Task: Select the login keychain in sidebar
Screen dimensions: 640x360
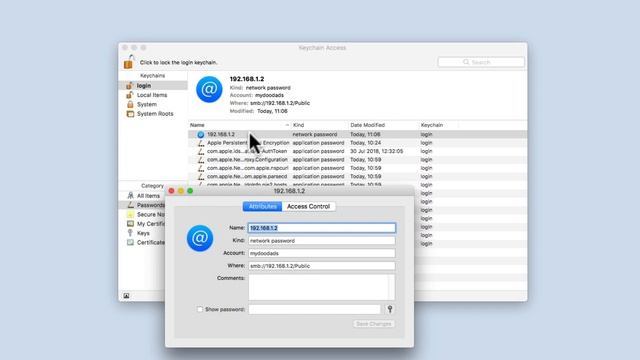Action: click(x=153, y=86)
